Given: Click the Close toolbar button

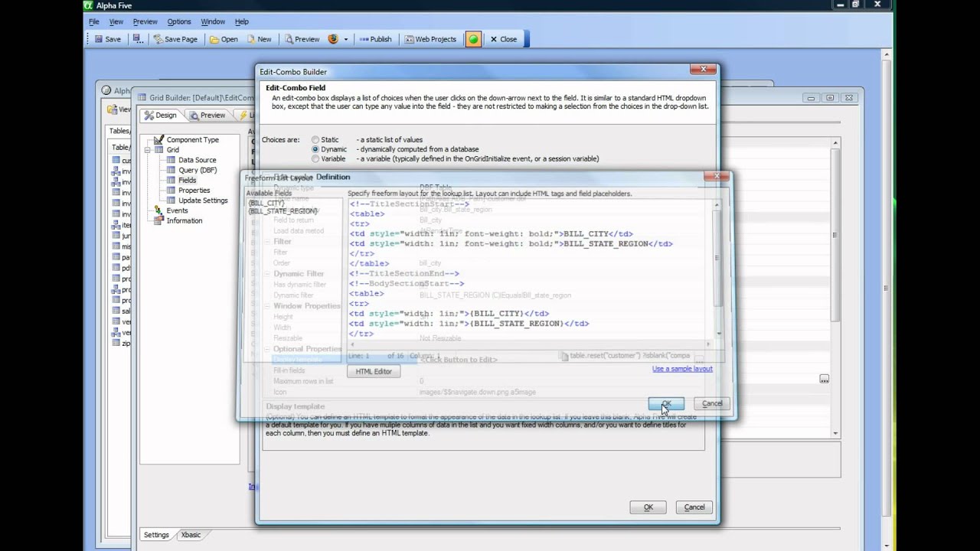Looking at the screenshot, I should [503, 39].
